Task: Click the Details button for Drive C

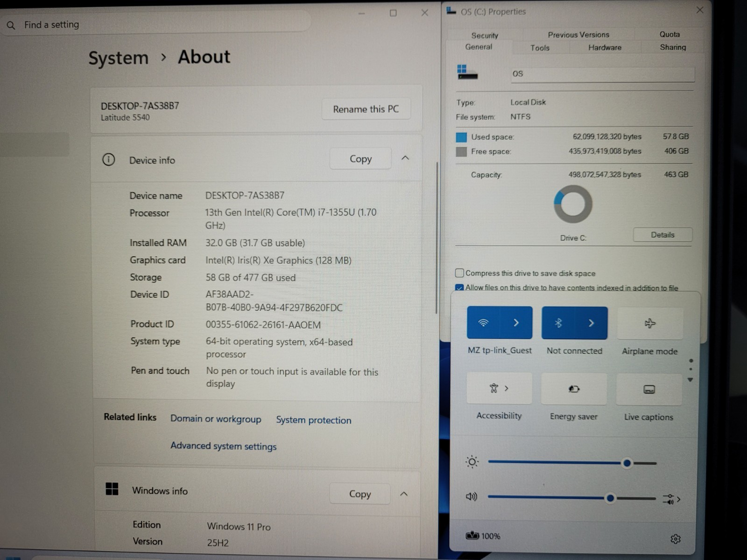Action: coord(662,235)
